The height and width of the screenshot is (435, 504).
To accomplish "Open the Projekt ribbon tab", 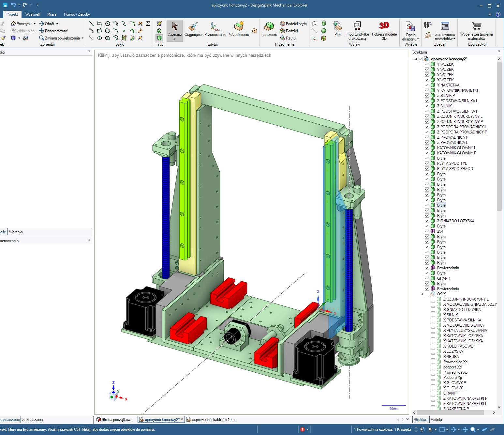I will 12,14.
